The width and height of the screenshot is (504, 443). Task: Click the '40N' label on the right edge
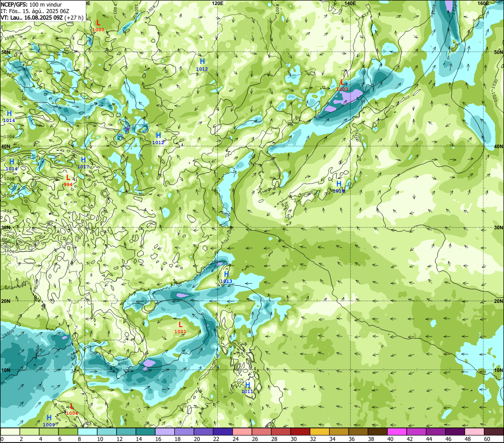coord(498,147)
